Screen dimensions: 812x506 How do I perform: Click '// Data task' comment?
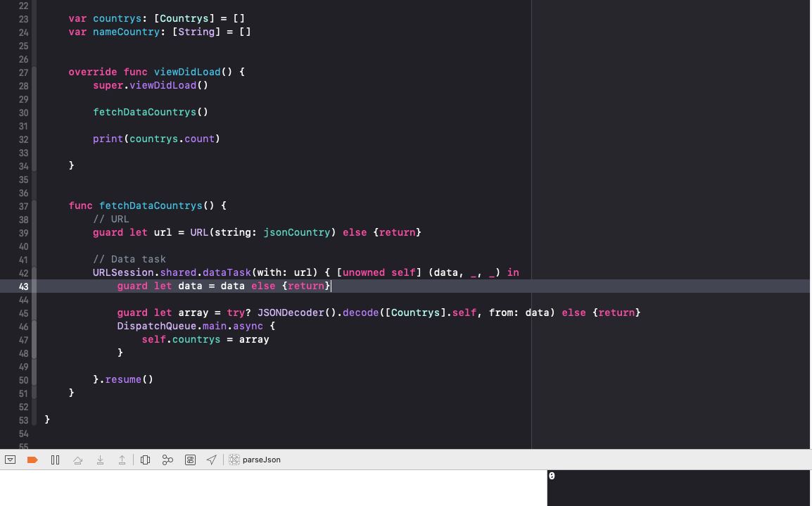pyautogui.click(x=129, y=259)
